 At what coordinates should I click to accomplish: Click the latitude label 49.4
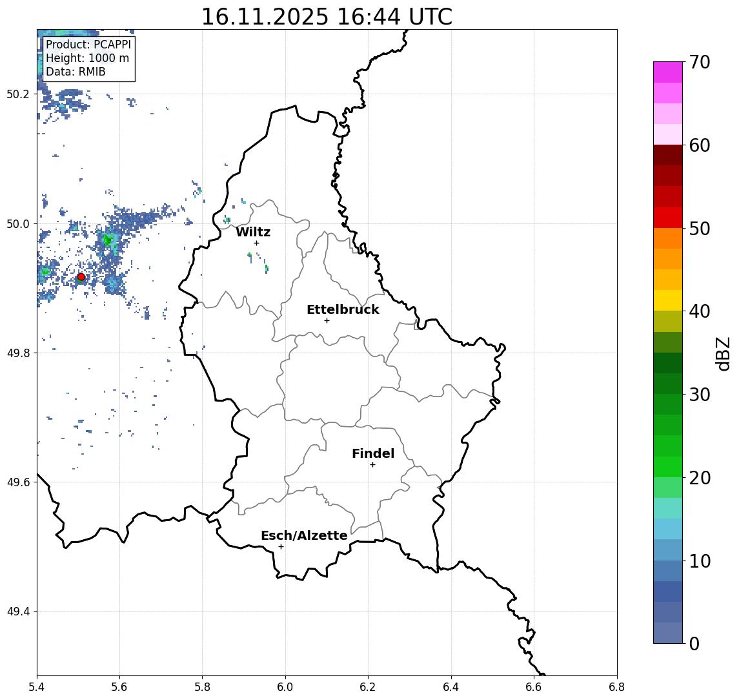(18, 612)
